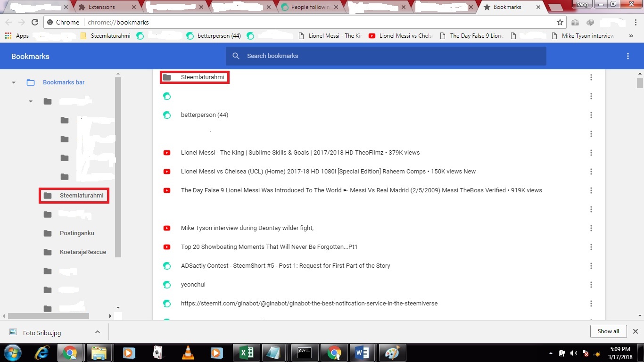644x362 pixels.
Task: Show hidden bookmarks with the » chevron on the bookmarks bar
Action: tap(631, 36)
